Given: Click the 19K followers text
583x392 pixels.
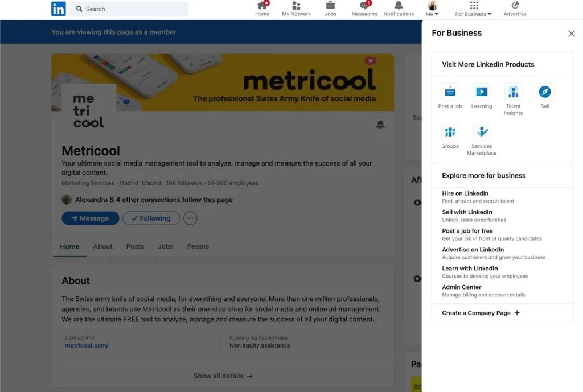Looking at the screenshot, I should click(x=184, y=183).
